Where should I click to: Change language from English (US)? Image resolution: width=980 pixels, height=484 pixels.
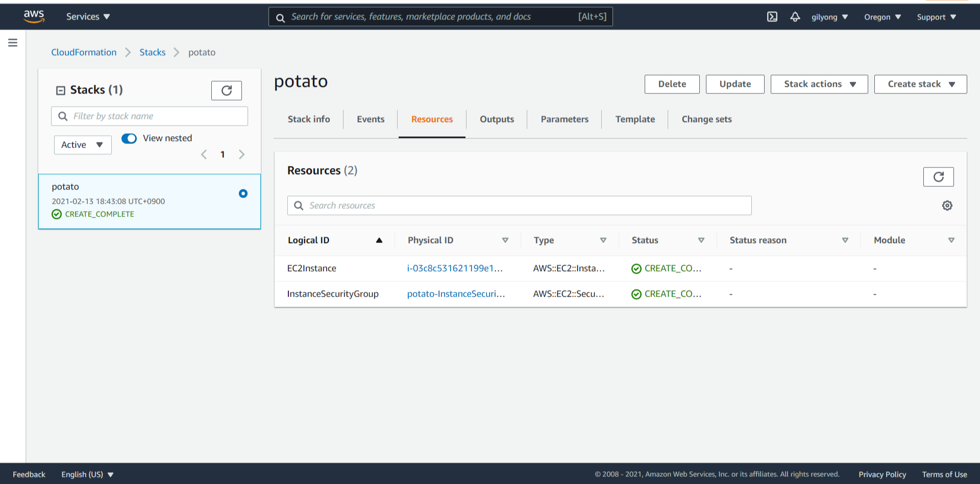[87, 474]
